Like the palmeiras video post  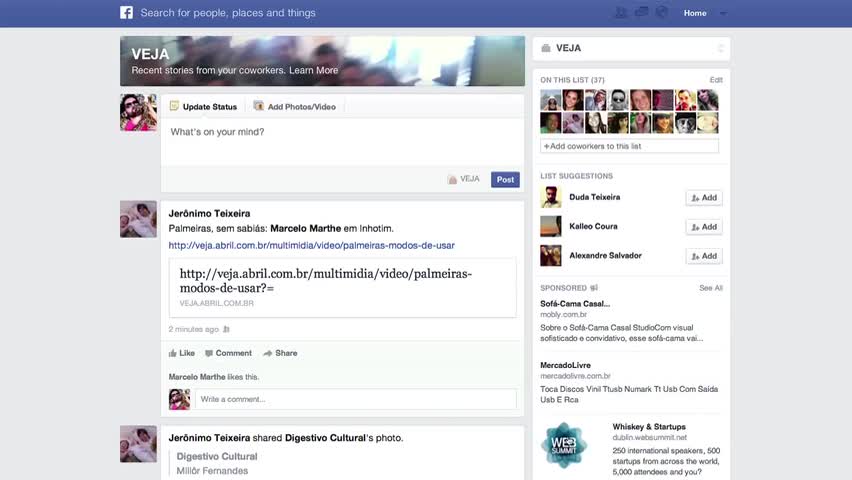(x=181, y=353)
